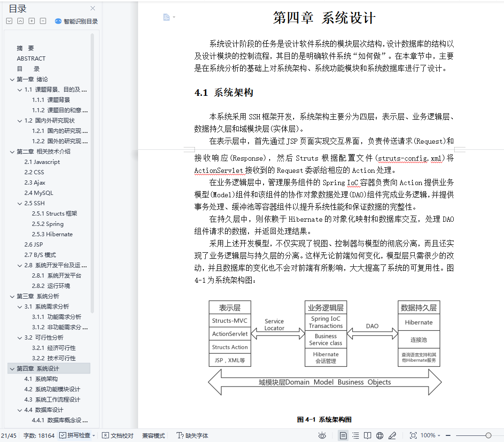Navigate to 4.3 系统工作流程设计 heading
Viewport: 504px width, 442px height.
pyautogui.click(x=53, y=400)
